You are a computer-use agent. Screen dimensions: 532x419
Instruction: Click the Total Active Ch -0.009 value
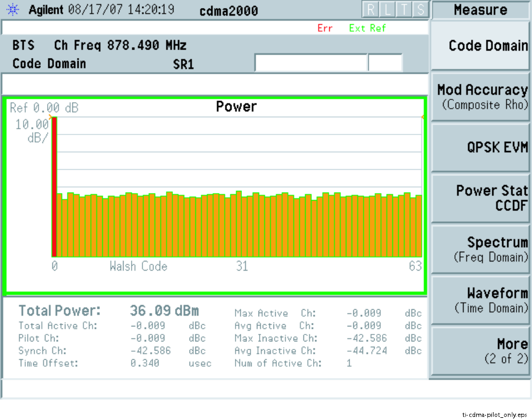click(148, 326)
